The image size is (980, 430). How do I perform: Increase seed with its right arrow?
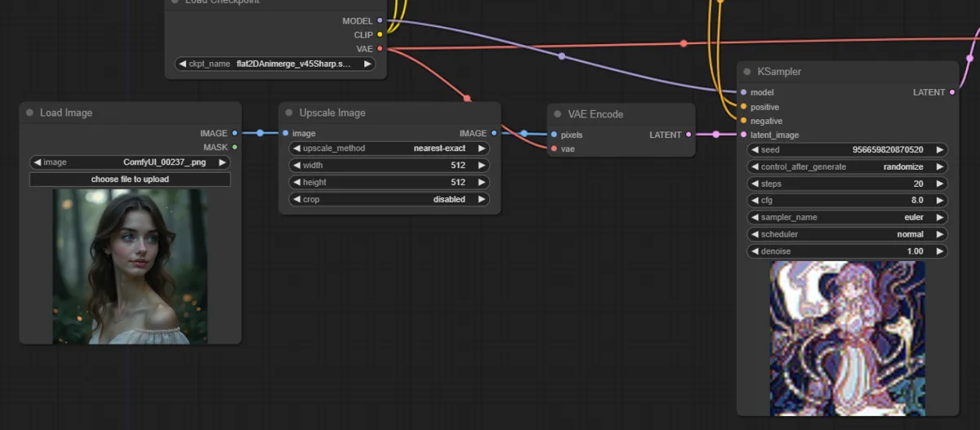tap(940, 149)
